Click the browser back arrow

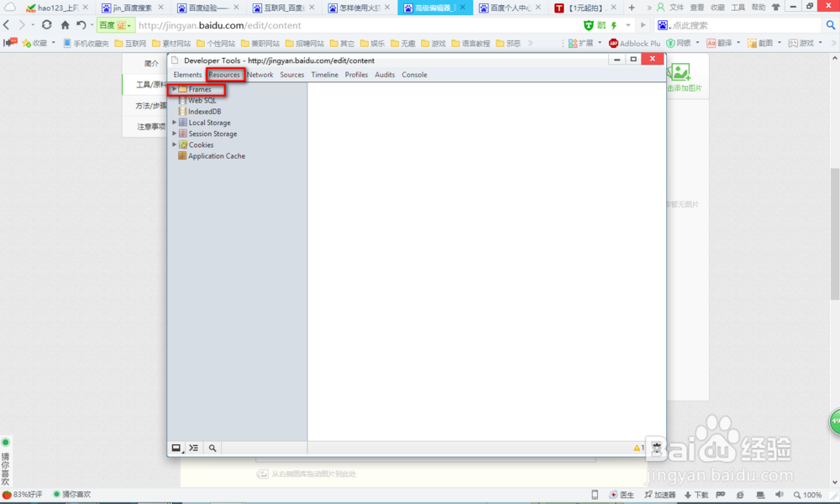pyautogui.click(x=7, y=24)
